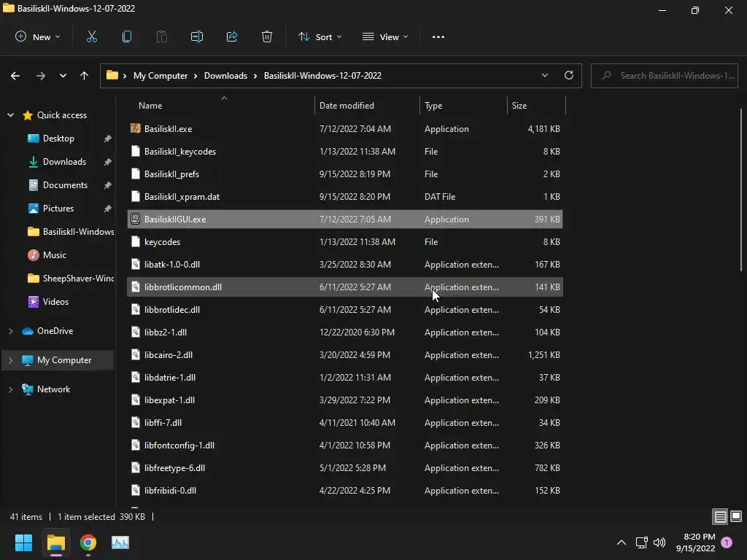Click the BasiliskIIGUI.exe file icon
The image size is (747, 560).
(x=135, y=219)
